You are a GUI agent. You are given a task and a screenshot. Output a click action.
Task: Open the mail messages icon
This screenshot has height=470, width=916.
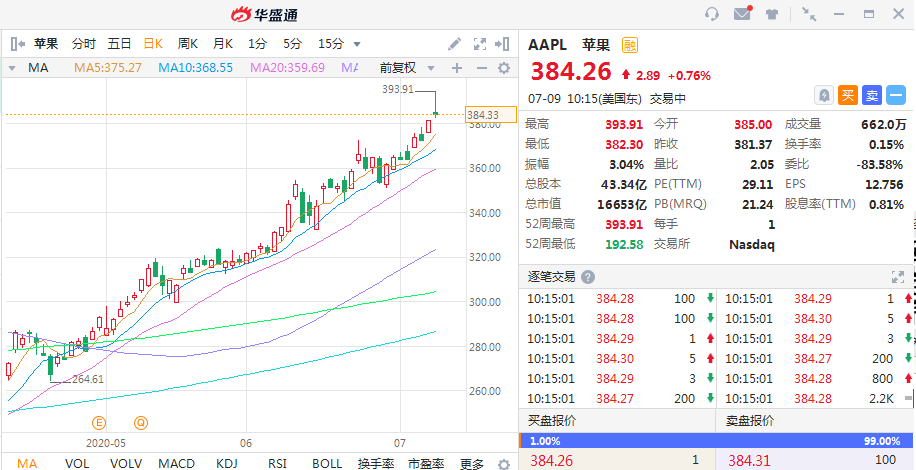(x=742, y=14)
